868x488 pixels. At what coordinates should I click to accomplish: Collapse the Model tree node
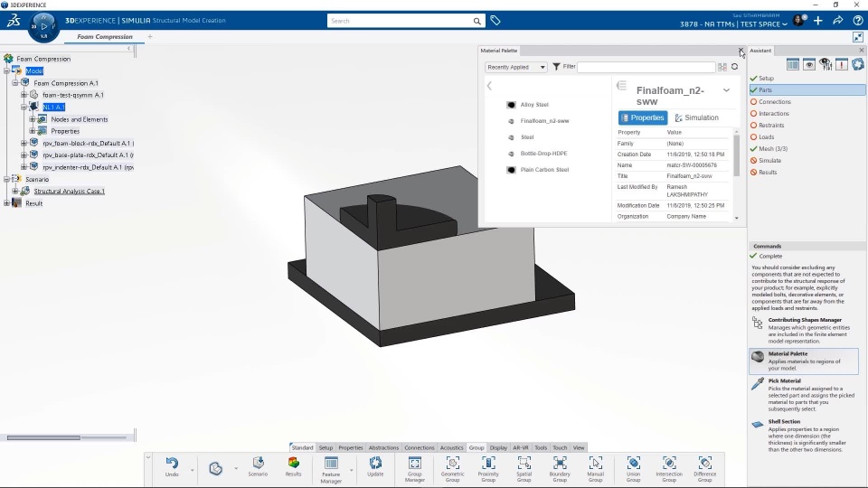click(6, 70)
